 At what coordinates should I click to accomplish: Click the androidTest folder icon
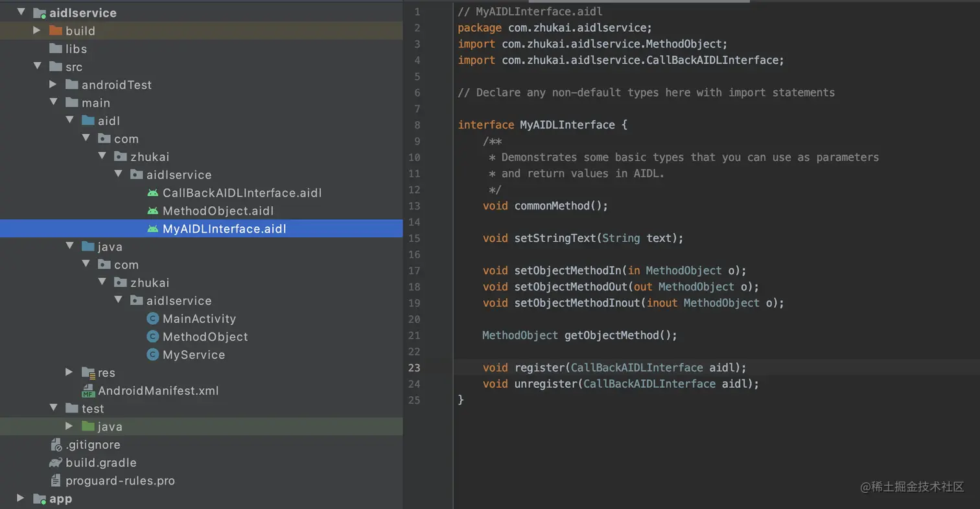(72, 84)
